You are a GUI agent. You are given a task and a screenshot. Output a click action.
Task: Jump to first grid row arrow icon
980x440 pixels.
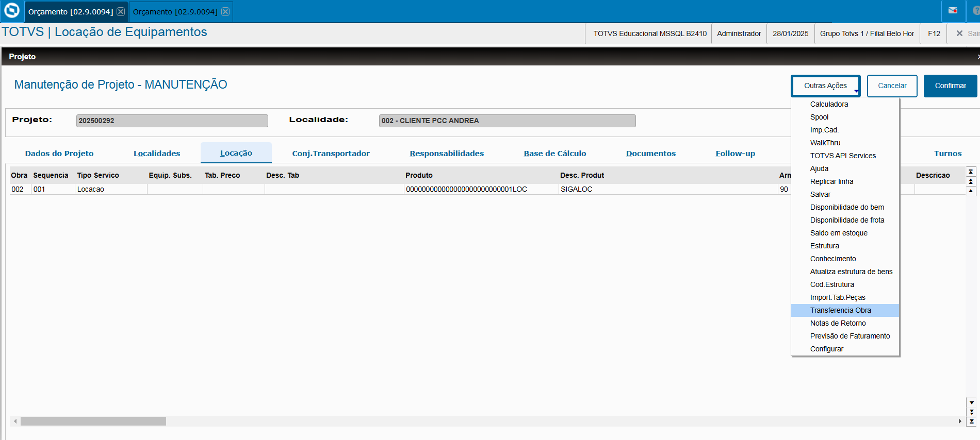click(971, 172)
